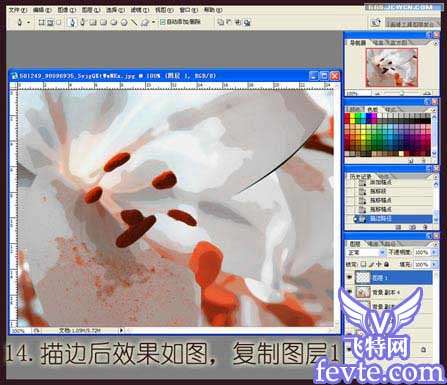The width and height of the screenshot is (447, 385).
Task: Pick the yellow swatch in top row
Action: pyautogui.click(x=354, y=116)
